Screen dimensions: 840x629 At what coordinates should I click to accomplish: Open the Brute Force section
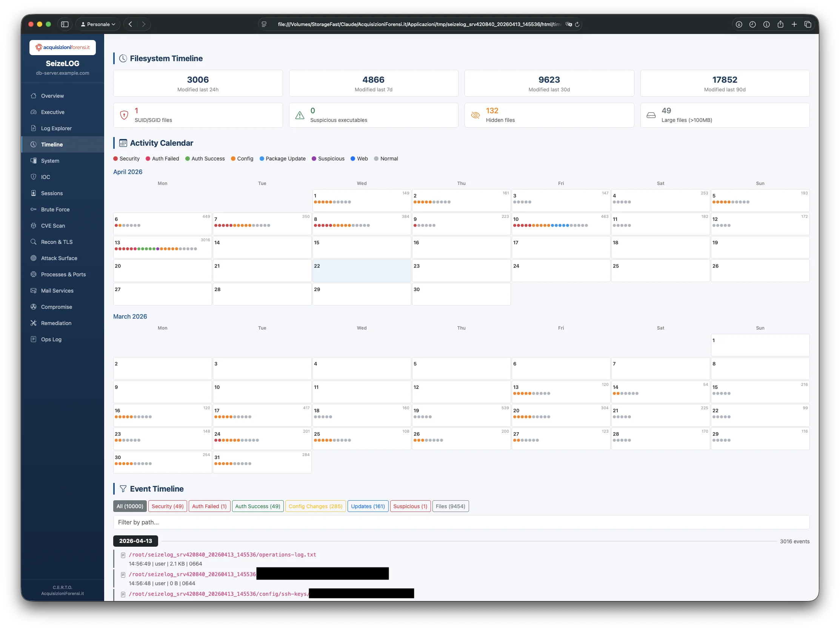coord(55,209)
